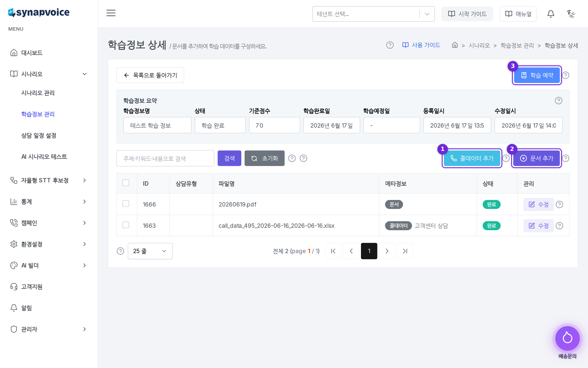588x368 pixels.
Task: Click breadcrumb link 시나리오
Action: click(479, 46)
